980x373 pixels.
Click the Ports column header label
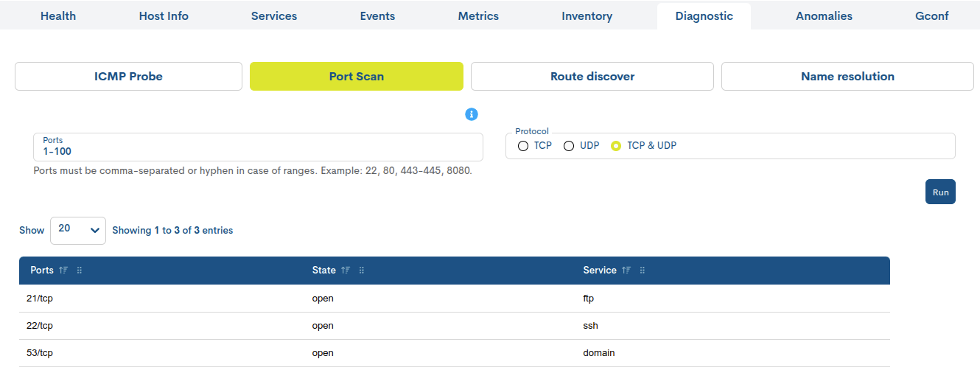(x=42, y=271)
